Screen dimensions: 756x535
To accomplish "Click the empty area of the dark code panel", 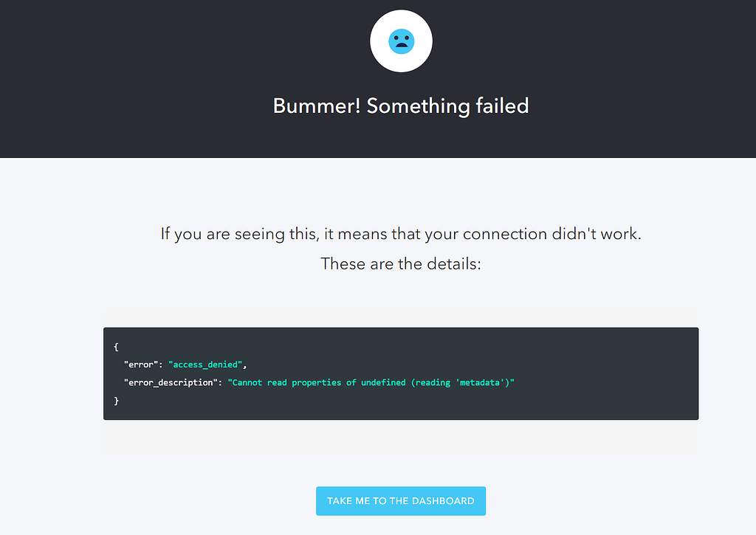I will coord(605,354).
